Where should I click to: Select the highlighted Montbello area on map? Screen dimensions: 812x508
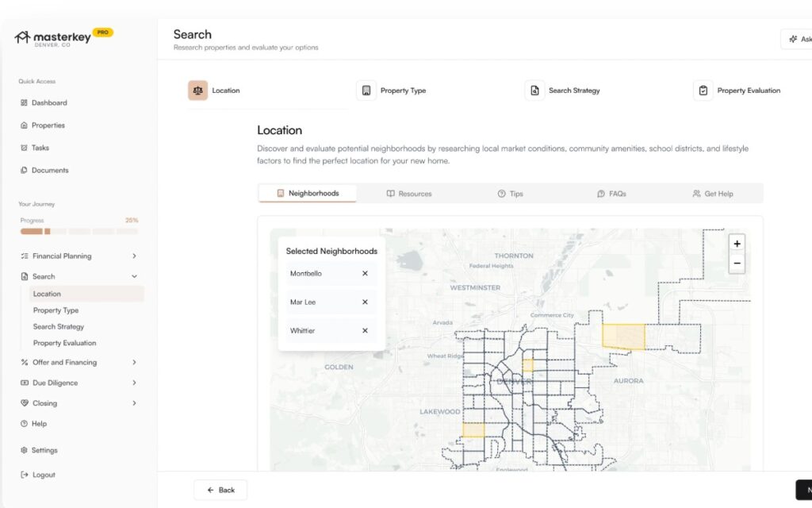(623, 337)
